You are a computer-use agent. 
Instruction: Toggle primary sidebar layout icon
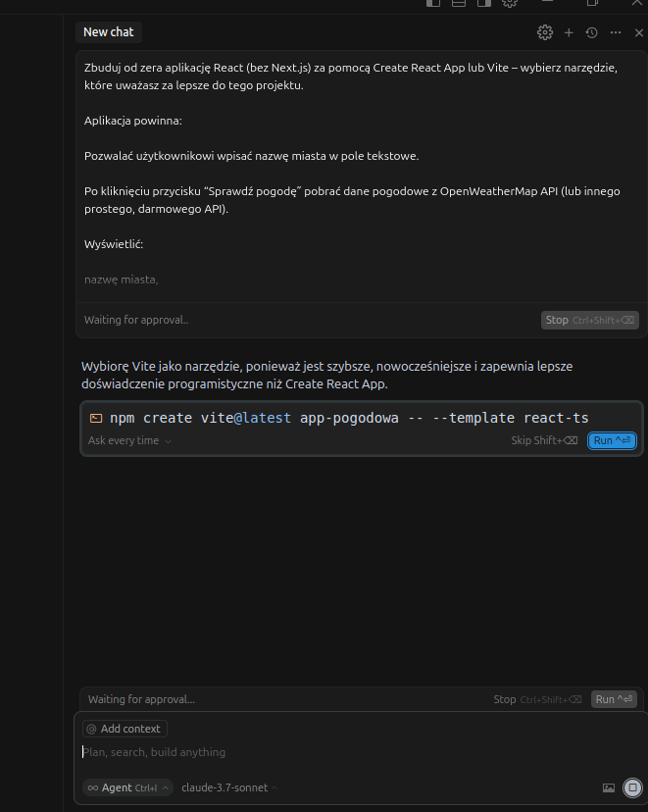click(x=433, y=3)
